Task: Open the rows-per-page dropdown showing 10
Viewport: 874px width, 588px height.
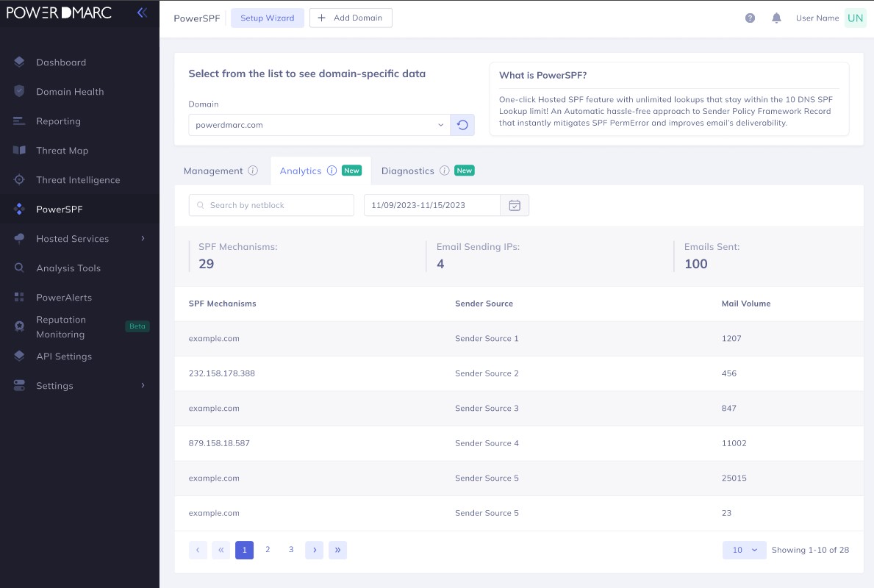Action: 744,550
